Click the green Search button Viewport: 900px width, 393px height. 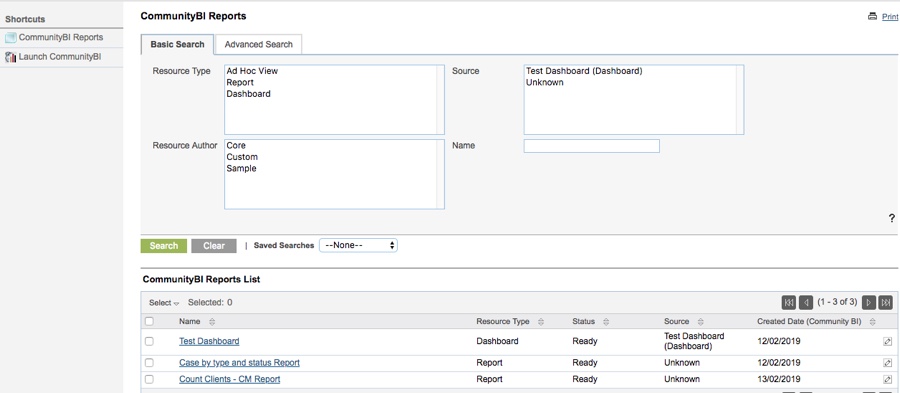coord(164,246)
